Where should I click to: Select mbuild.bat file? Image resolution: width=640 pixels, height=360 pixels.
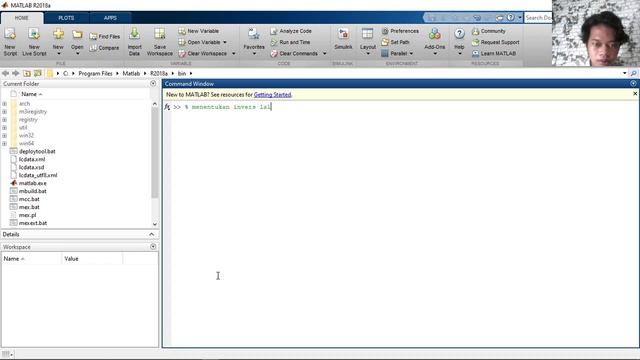(x=32, y=191)
